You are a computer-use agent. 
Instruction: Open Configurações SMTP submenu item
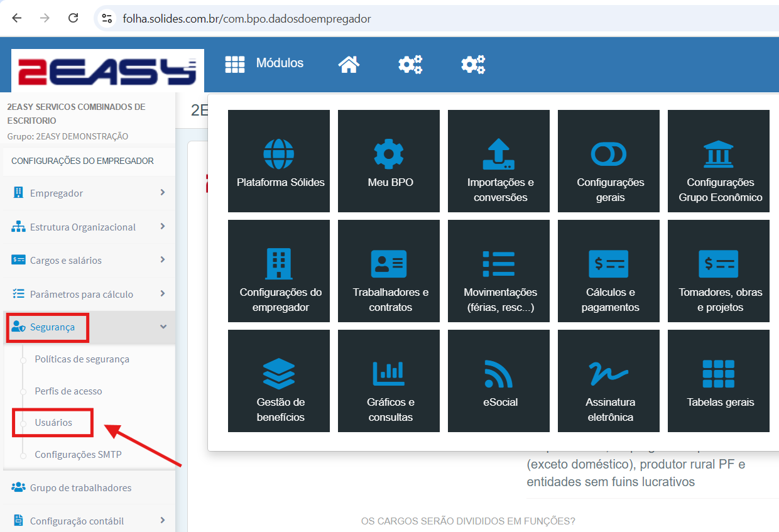(x=78, y=454)
